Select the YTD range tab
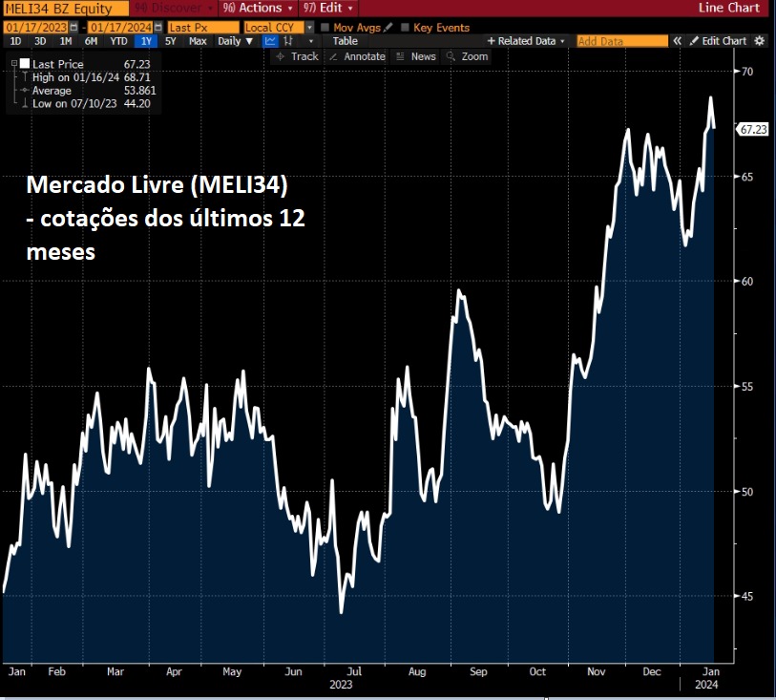 click(x=118, y=41)
